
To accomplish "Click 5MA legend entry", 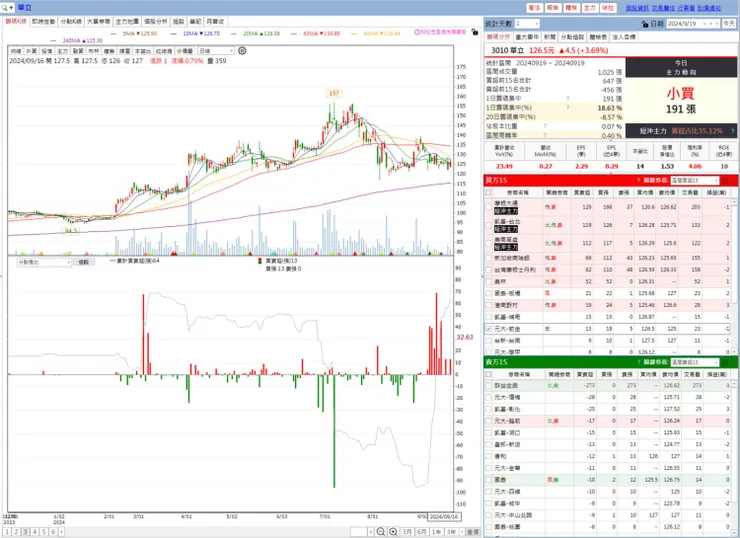I will tap(135, 34).
